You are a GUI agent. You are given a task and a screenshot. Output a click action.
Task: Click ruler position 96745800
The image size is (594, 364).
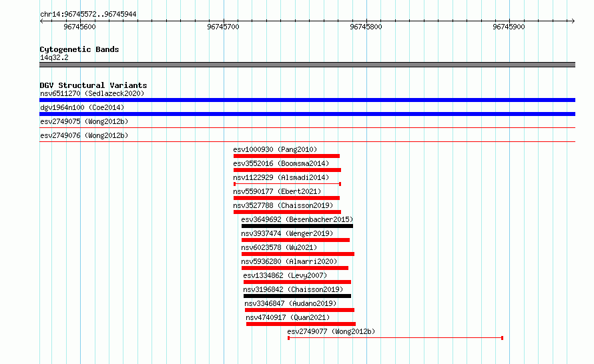click(x=366, y=27)
